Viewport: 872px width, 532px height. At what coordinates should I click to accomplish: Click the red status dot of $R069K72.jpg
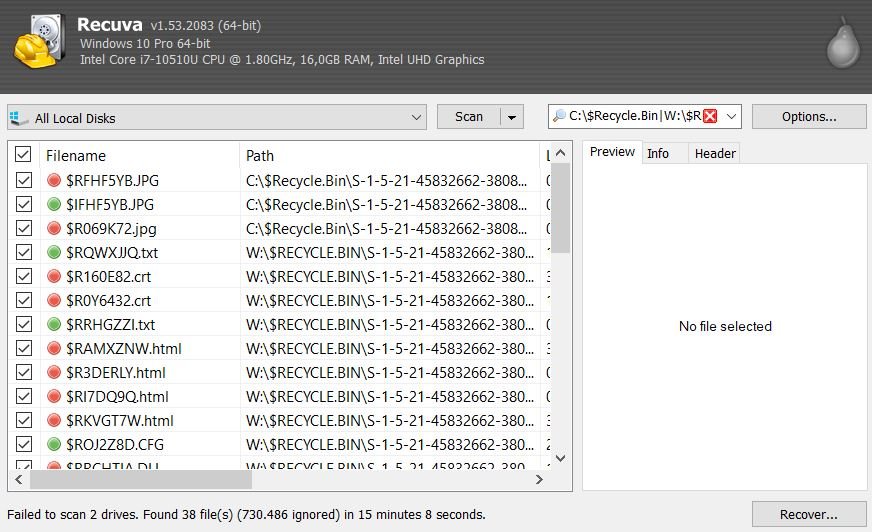tap(54, 228)
